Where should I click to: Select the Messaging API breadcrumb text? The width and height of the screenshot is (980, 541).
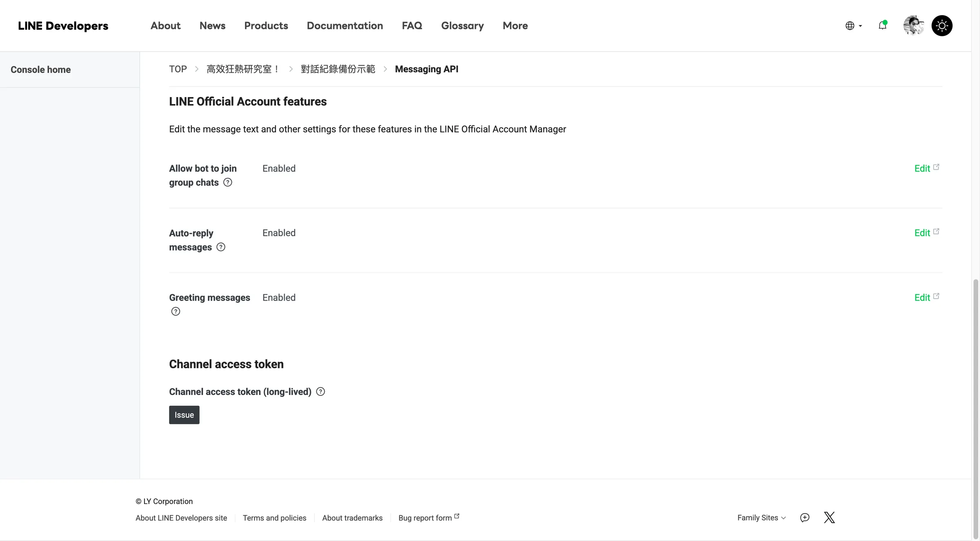pos(427,69)
